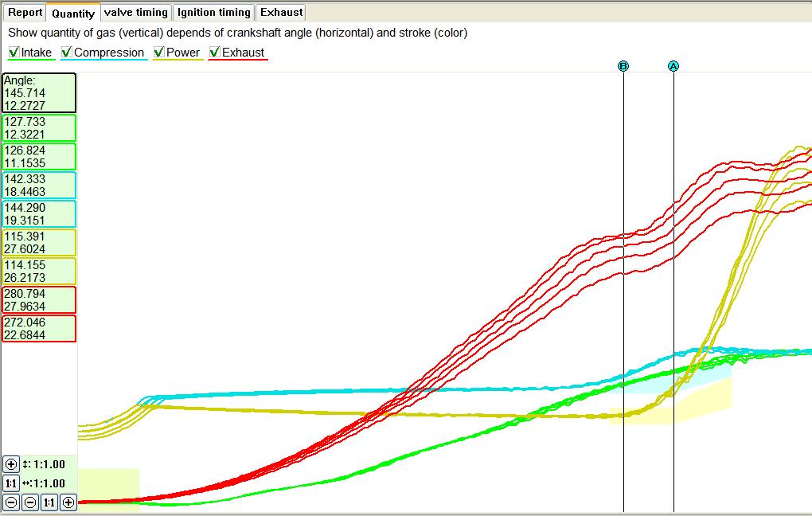Select marker B at top of chart
This screenshot has height=516, width=812.
pos(623,66)
